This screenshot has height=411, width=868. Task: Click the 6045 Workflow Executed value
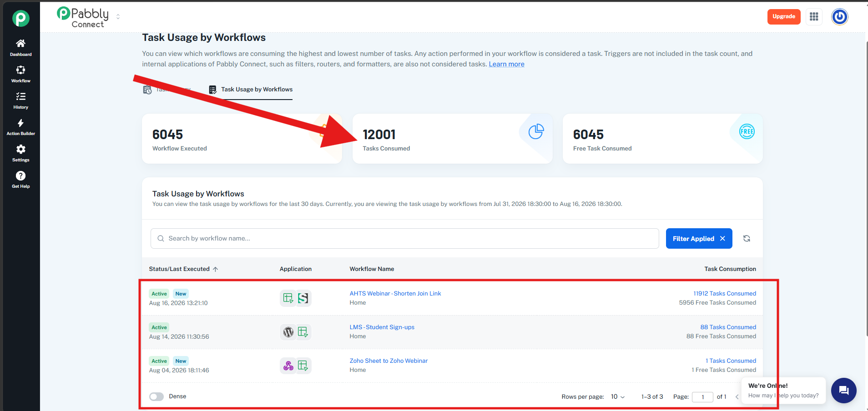click(x=167, y=135)
